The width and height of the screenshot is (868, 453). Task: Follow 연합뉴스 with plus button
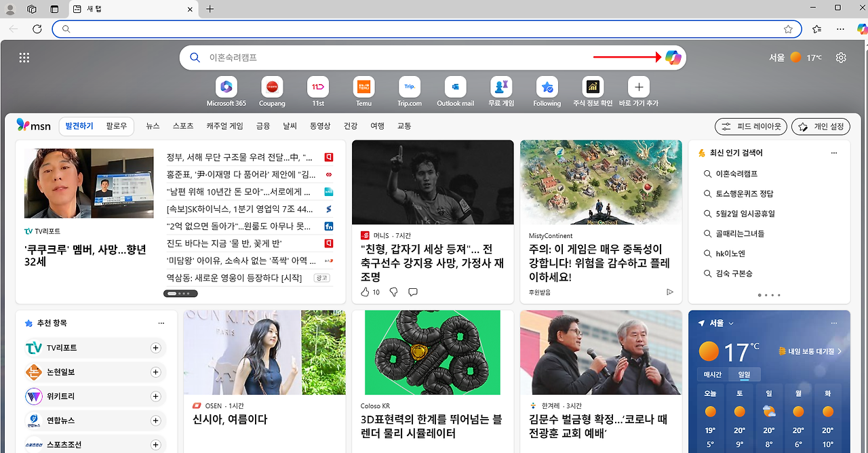[x=155, y=420]
